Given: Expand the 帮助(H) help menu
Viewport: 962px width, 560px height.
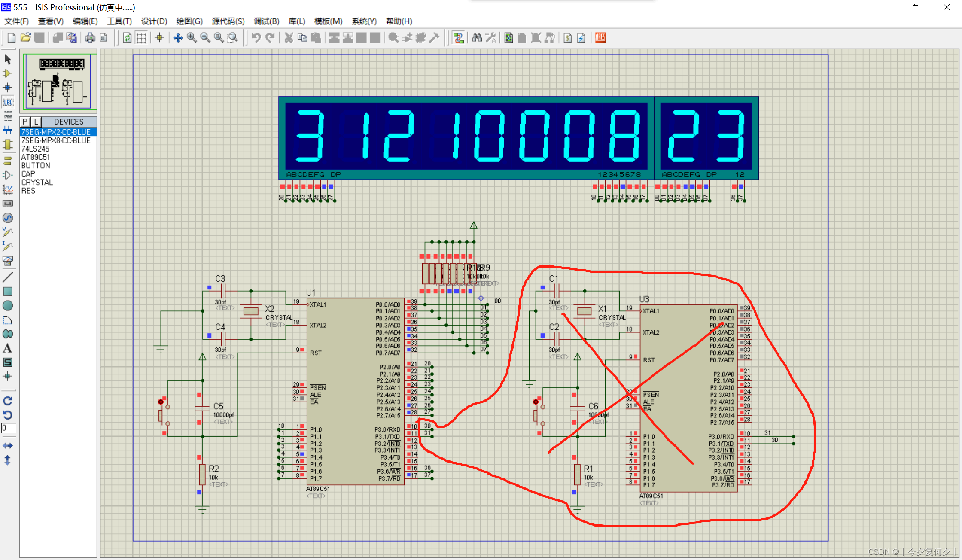Looking at the screenshot, I should coord(399,21).
